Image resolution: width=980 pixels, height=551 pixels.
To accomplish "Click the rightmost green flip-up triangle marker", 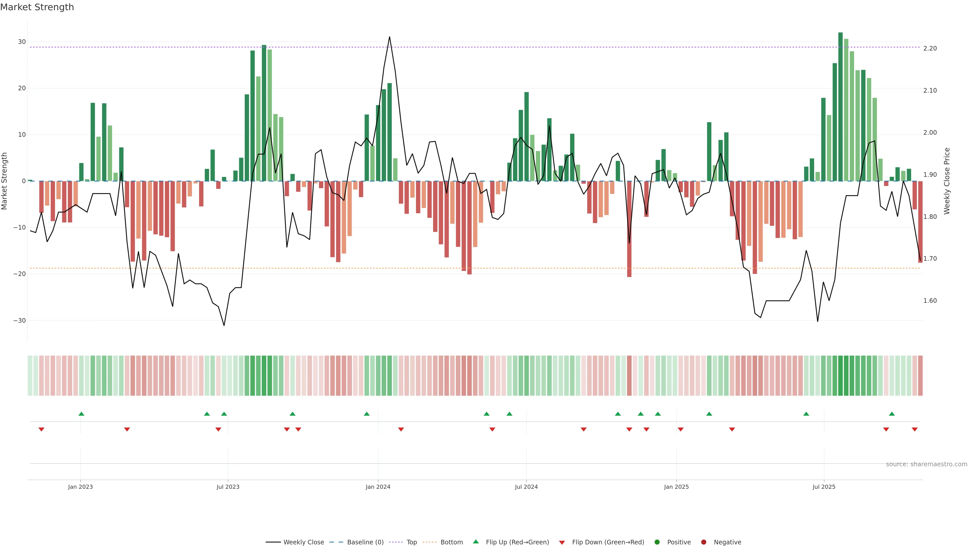I will [892, 414].
